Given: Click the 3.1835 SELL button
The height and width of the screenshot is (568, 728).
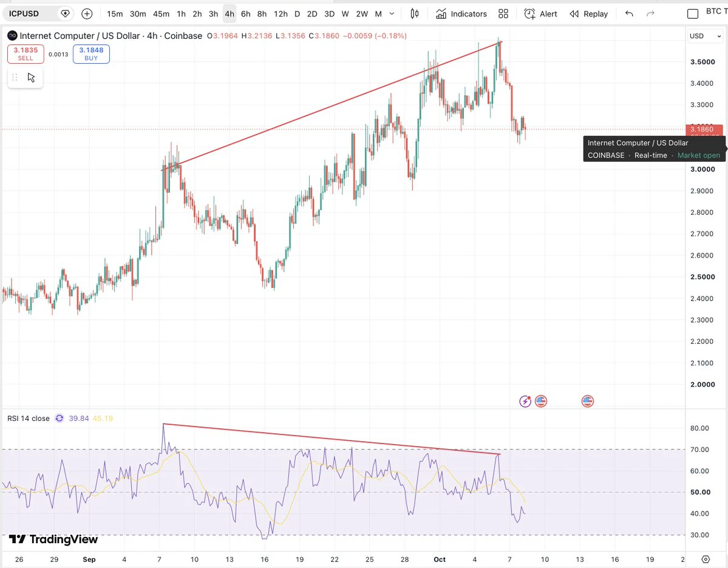Looking at the screenshot, I should pos(26,54).
